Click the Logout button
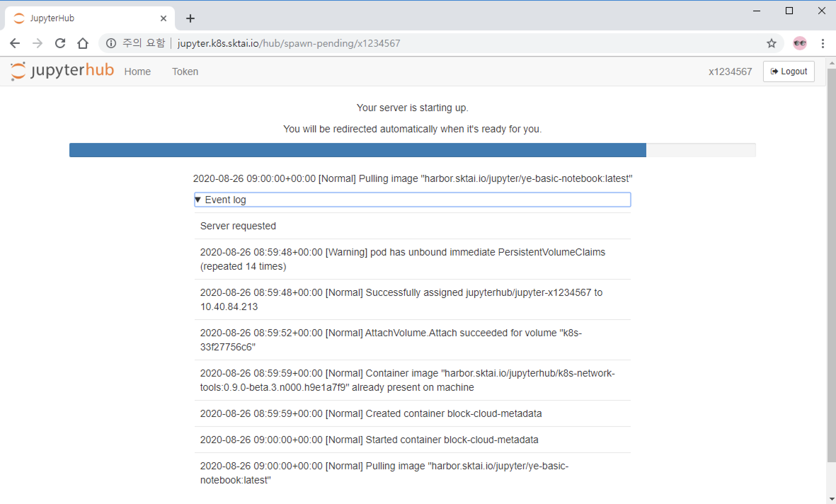This screenshot has width=836, height=504. 789,71
